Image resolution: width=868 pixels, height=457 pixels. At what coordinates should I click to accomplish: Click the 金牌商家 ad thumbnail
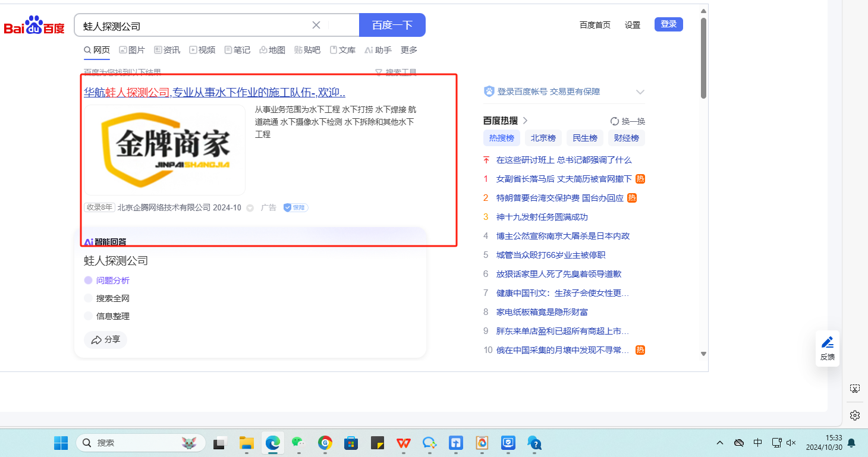[164, 150]
